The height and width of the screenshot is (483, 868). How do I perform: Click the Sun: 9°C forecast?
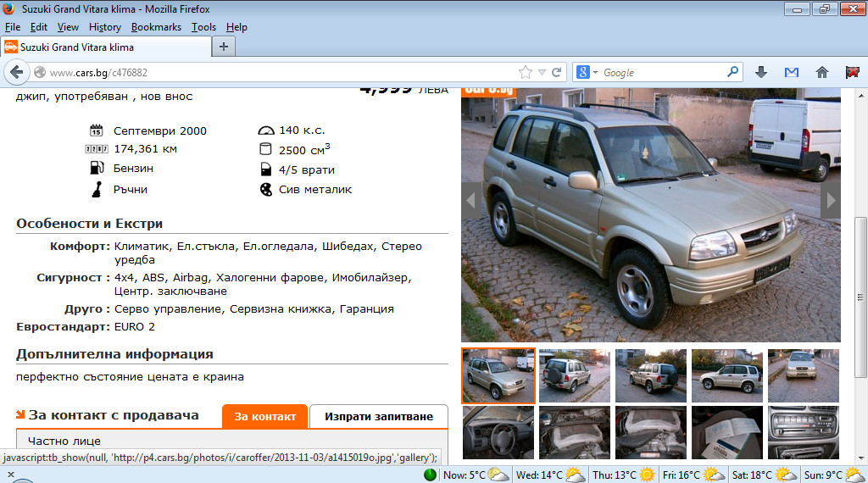(x=835, y=475)
